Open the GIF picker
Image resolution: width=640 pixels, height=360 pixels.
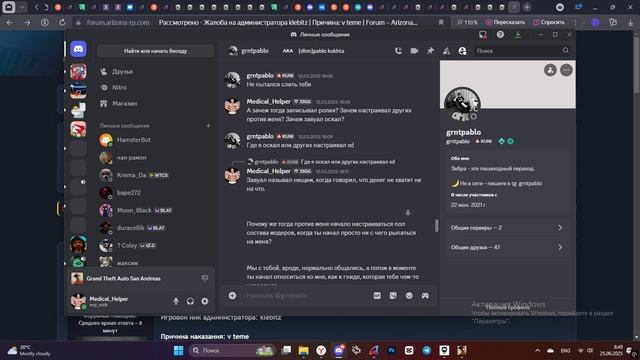pyautogui.click(x=377, y=296)
